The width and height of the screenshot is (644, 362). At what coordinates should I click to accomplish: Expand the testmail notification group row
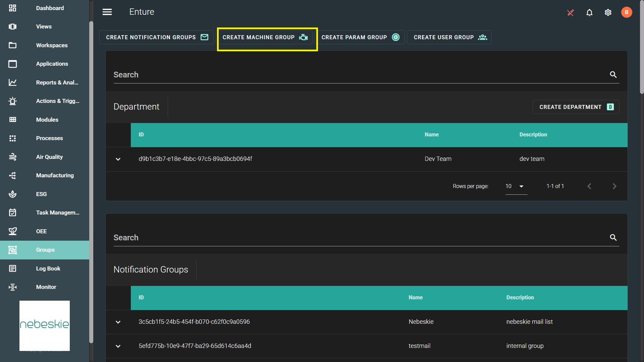[x=118, y=346]
